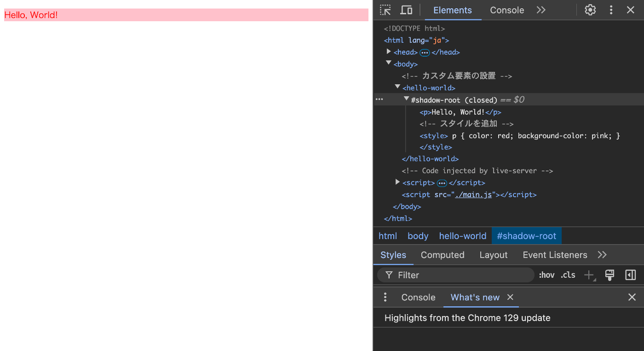Focus the styles Filter input
Screen dimensions: 644x351
point(455,275)
